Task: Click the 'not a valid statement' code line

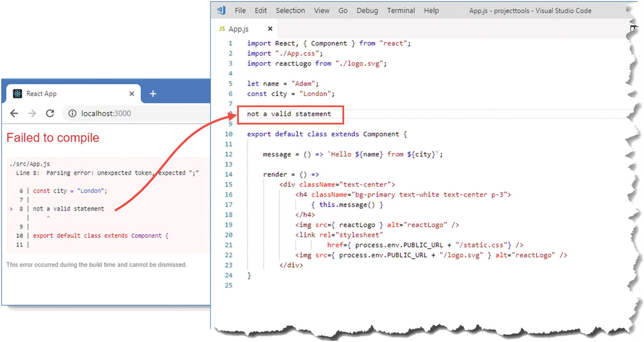Action: click(289, 114)
